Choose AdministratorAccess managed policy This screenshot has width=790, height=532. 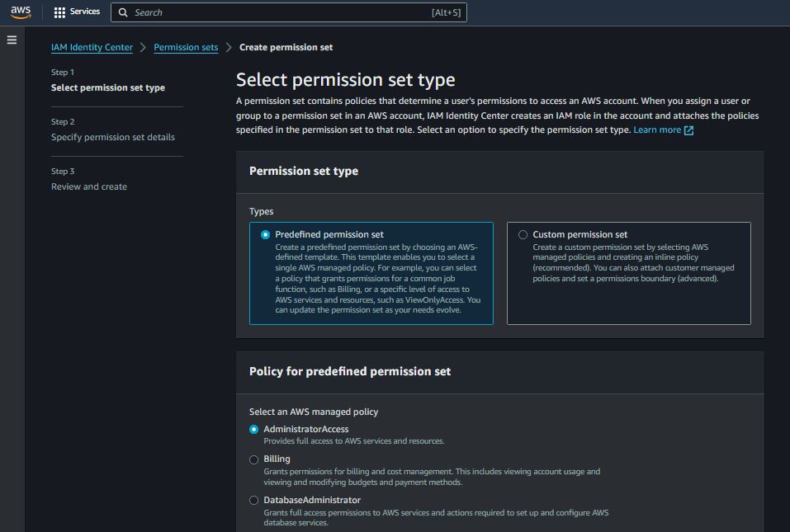pyautogui.click(x=254, y=430)
